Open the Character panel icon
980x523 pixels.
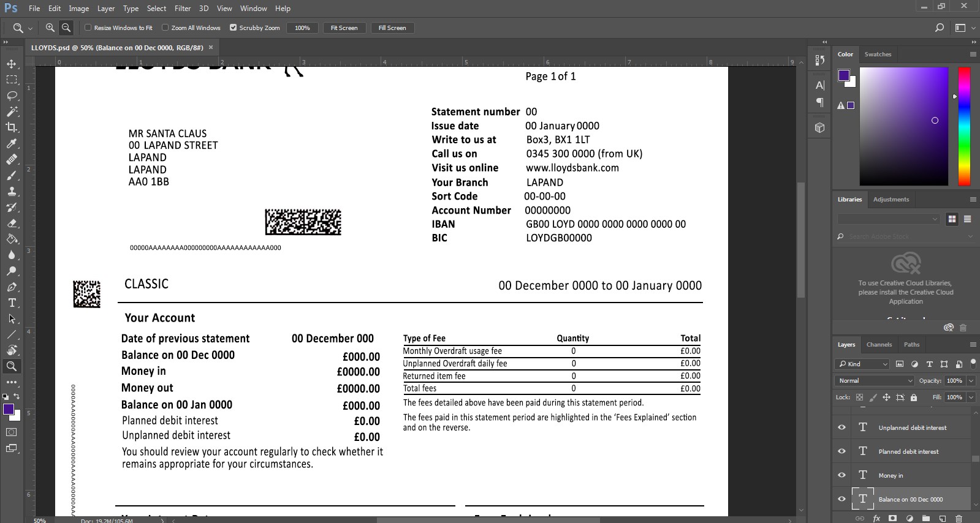pos(819,85)
